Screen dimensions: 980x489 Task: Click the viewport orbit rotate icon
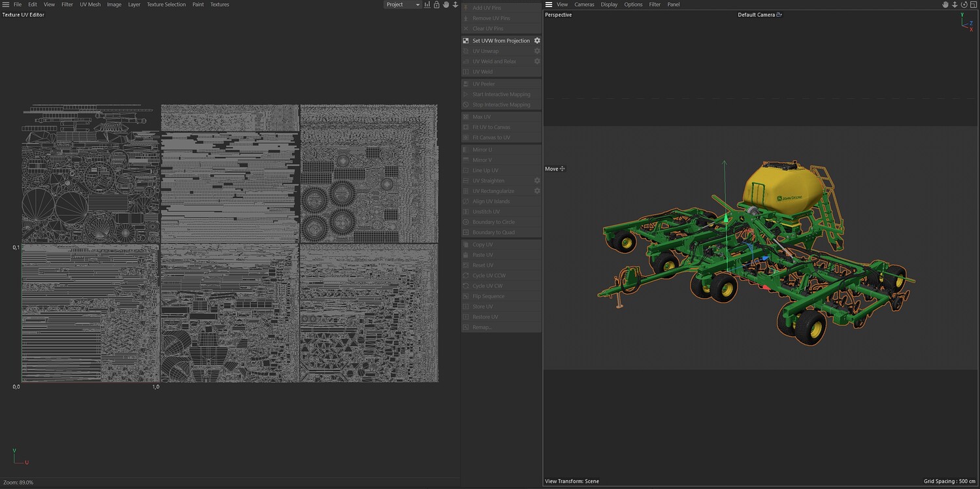coord(964,5)
